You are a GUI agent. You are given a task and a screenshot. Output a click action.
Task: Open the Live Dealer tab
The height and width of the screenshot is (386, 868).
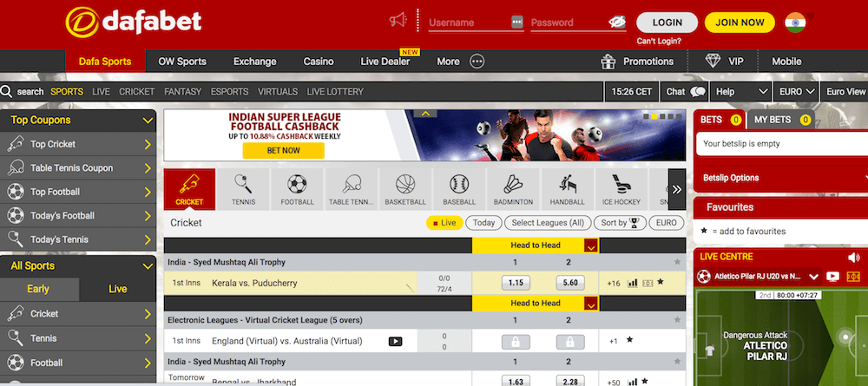pyautogui.click(x=385, y=62)
